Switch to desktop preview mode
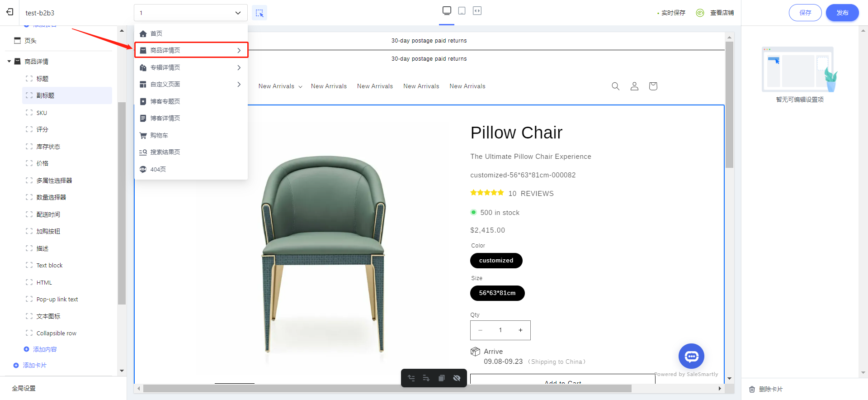The height and width of the screenshot is (400, 868). [447, 10]
